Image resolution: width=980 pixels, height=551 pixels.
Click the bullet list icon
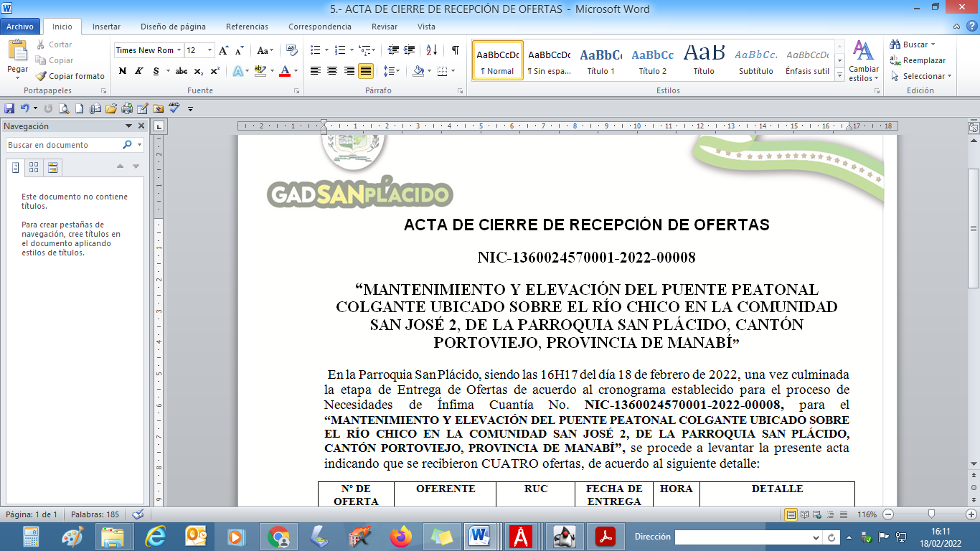click(x=315, y=50)
